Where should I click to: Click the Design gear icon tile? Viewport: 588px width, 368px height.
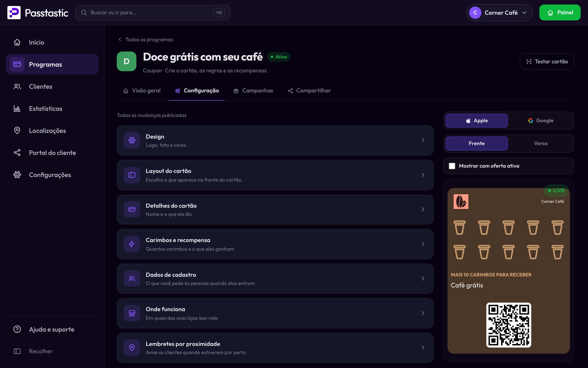(132, 140)
